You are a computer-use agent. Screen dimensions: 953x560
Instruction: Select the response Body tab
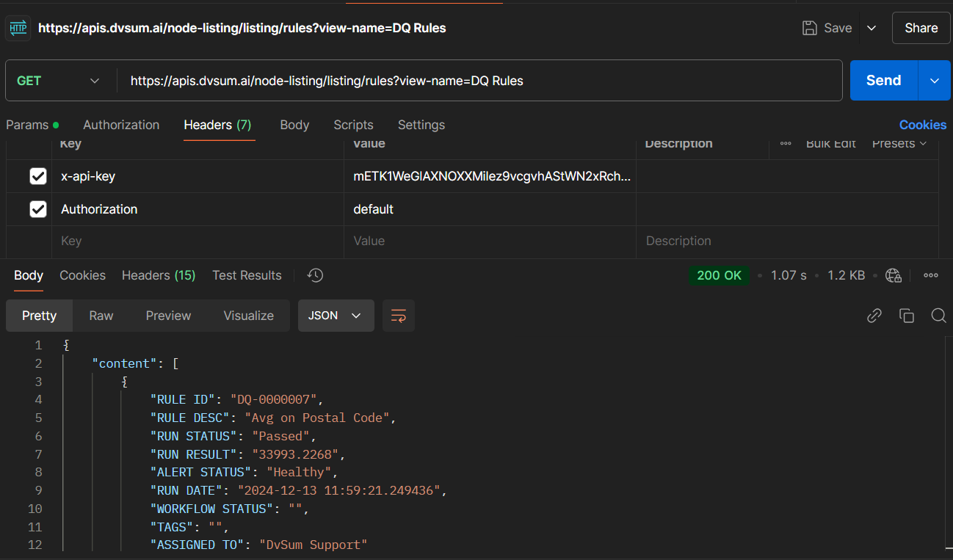(29, 275)
